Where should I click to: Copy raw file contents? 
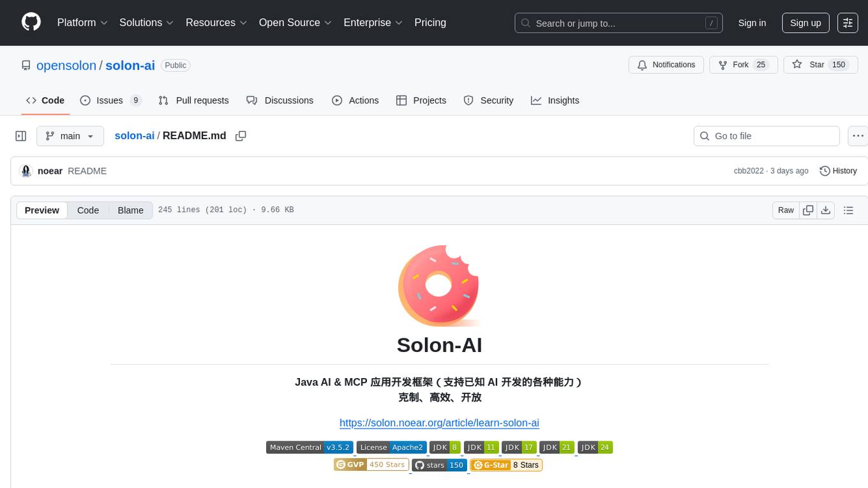click(x=809, y=210)
